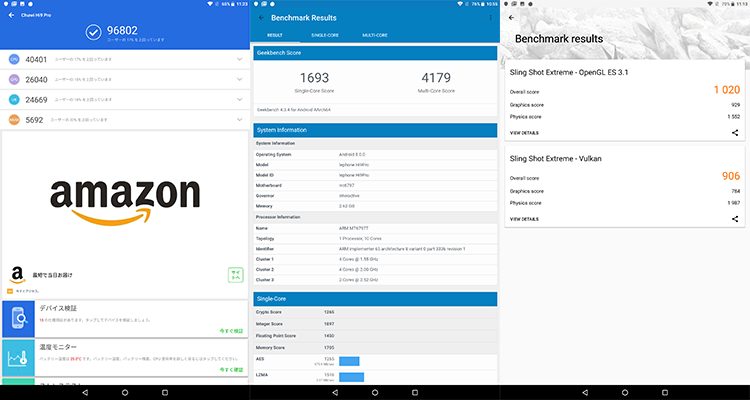Open the デバイス検証 phone icon tile
The height and width of the screenshot is (400, 750).
pyautogui.click(x=18, y=319)
